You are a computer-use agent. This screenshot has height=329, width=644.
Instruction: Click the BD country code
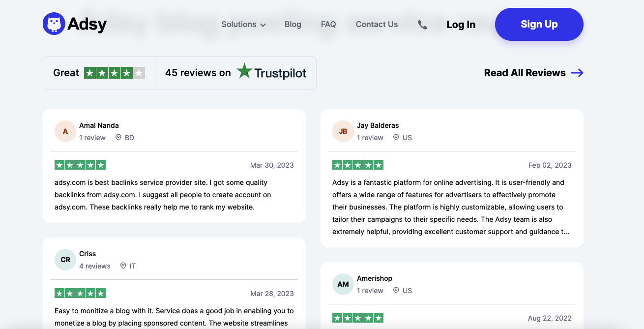tap(129, 138)
